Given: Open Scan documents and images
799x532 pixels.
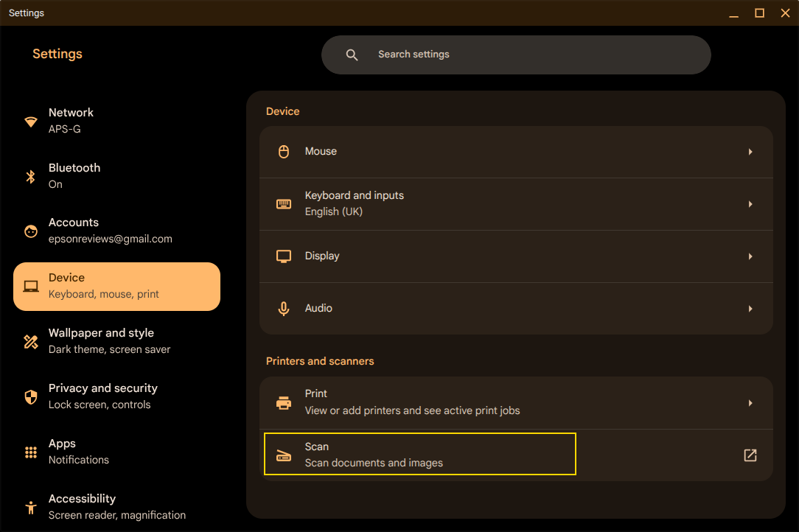Looking at the screenshot, I should click(420, 454).
